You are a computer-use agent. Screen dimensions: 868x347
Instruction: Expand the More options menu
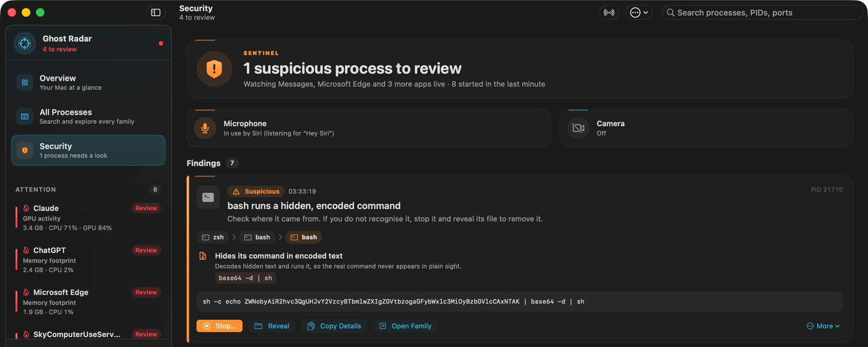coord(823,326)
